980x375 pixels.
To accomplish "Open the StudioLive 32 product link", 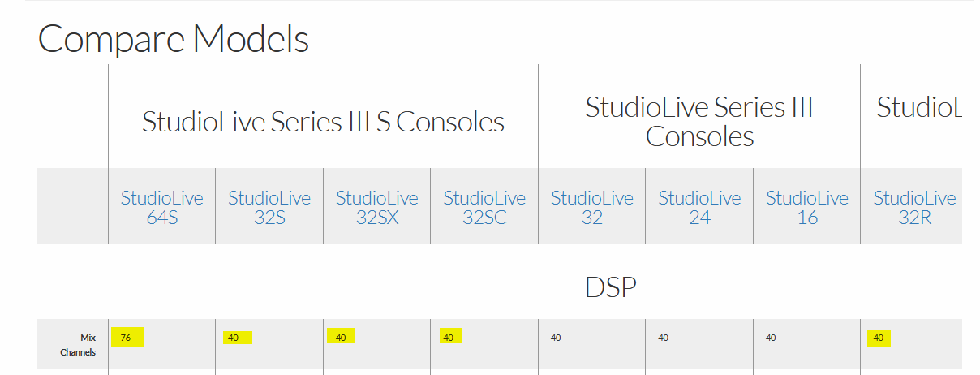I will click(x=592, y=208).
